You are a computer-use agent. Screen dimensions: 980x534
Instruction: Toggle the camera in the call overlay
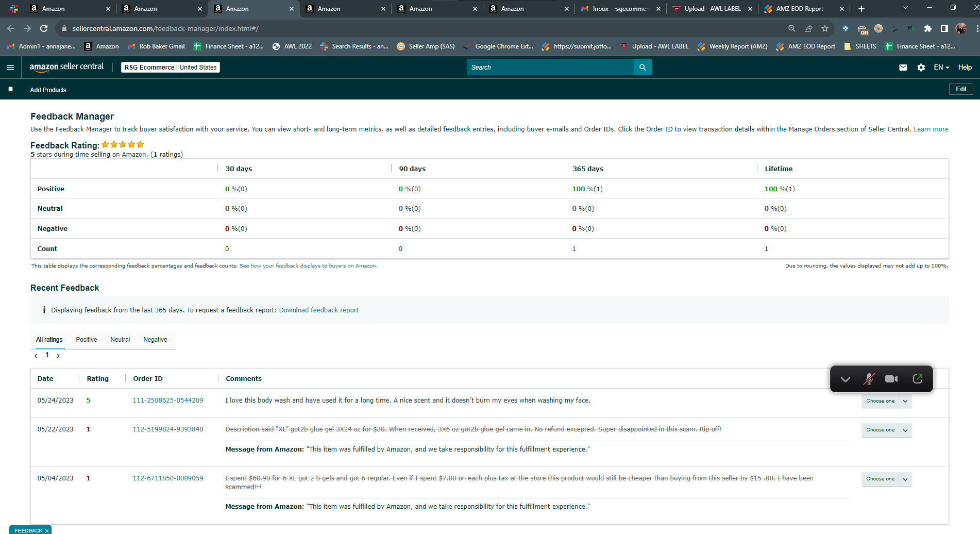891,379
